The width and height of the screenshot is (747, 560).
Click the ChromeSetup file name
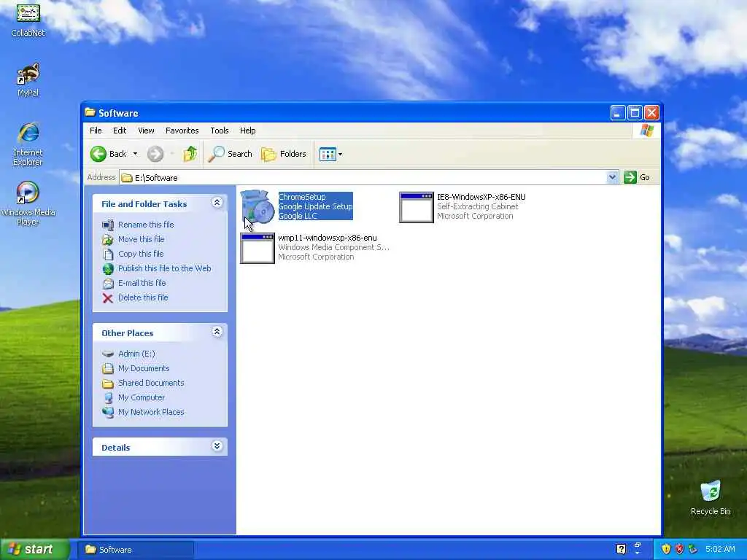pos(302,197)
